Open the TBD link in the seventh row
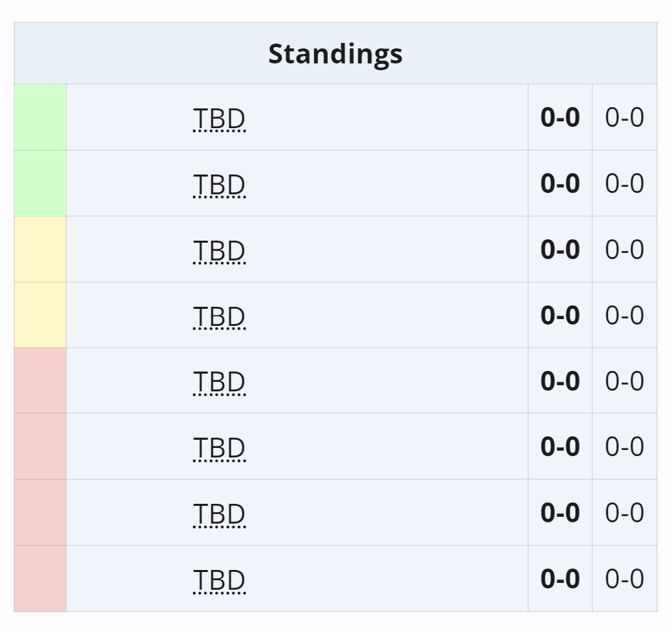 click(x=219, y=513)
